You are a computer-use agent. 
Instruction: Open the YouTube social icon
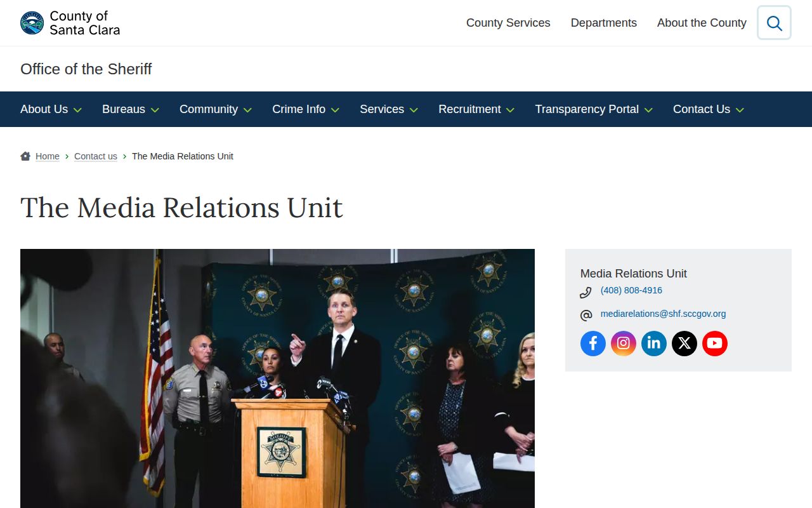715,344
